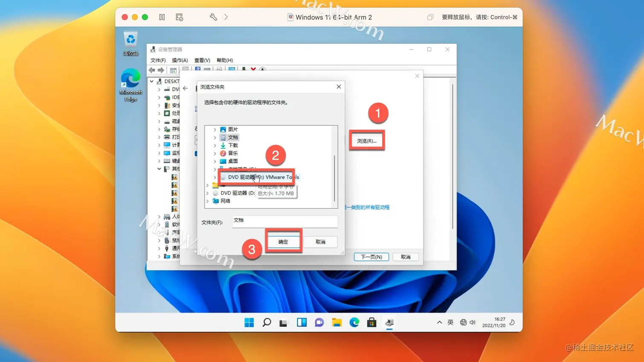Click the VMware window mode icon in title bar
This screenshot has width=644, height=362.
(x=430, y=17)
